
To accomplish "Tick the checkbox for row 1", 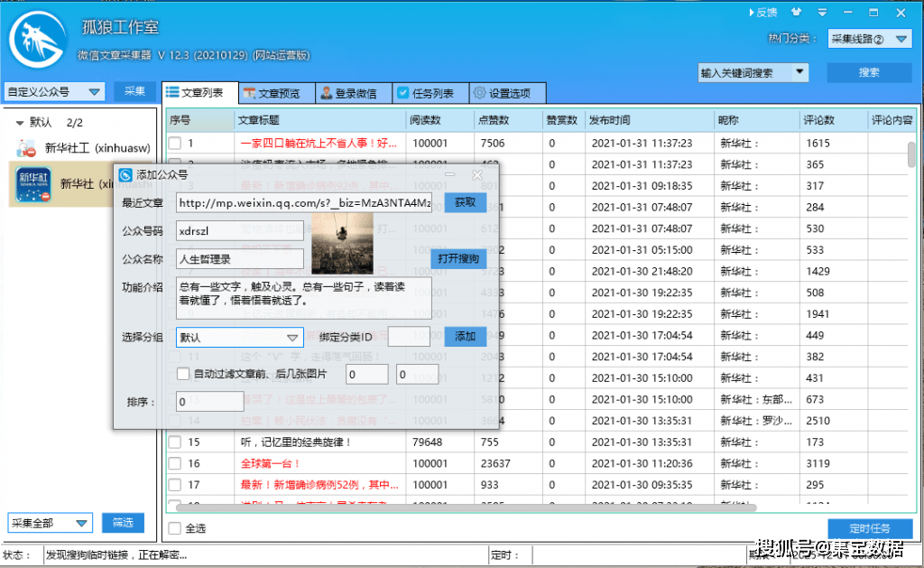I will click(175, 144).
